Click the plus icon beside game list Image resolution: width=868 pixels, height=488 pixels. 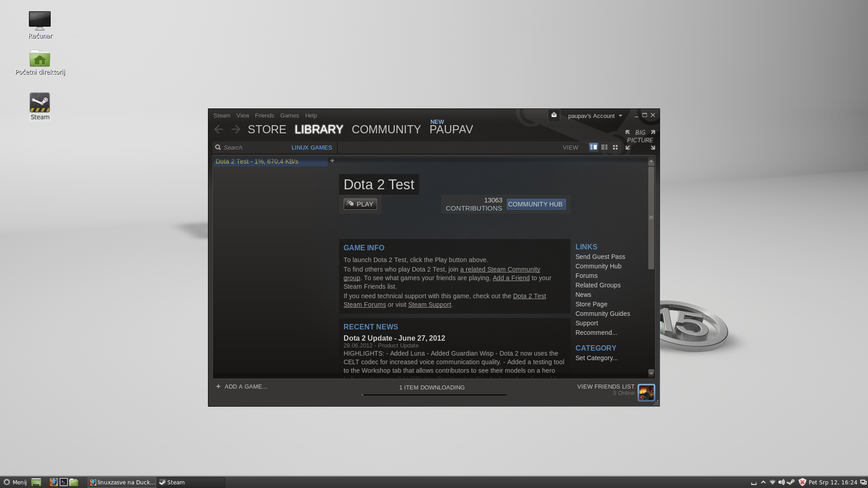(x=332, y=161)
